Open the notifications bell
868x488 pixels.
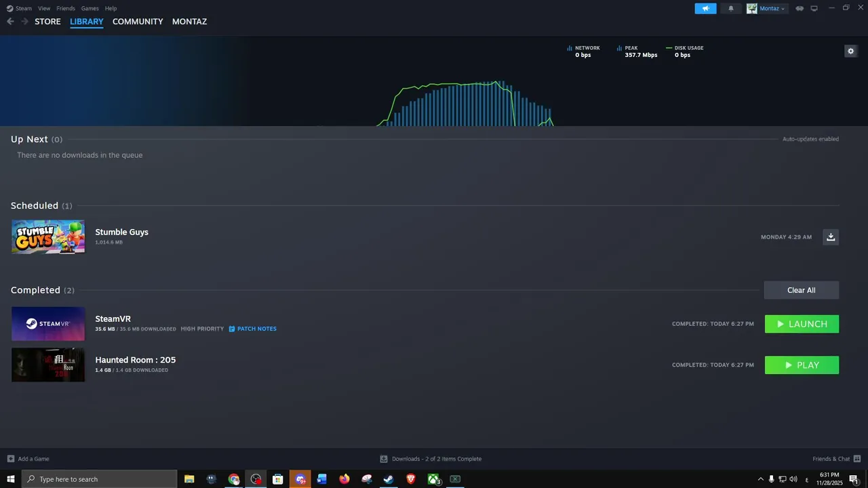[731, 9]
